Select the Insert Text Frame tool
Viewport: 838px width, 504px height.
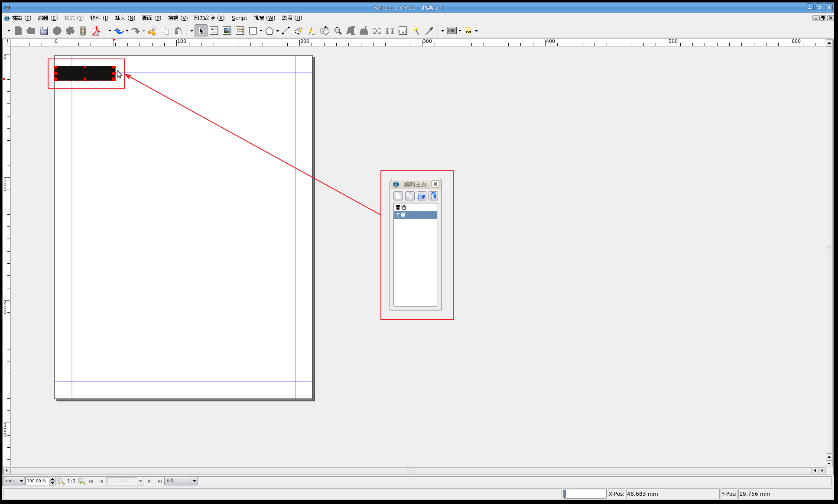click(214, 31)
